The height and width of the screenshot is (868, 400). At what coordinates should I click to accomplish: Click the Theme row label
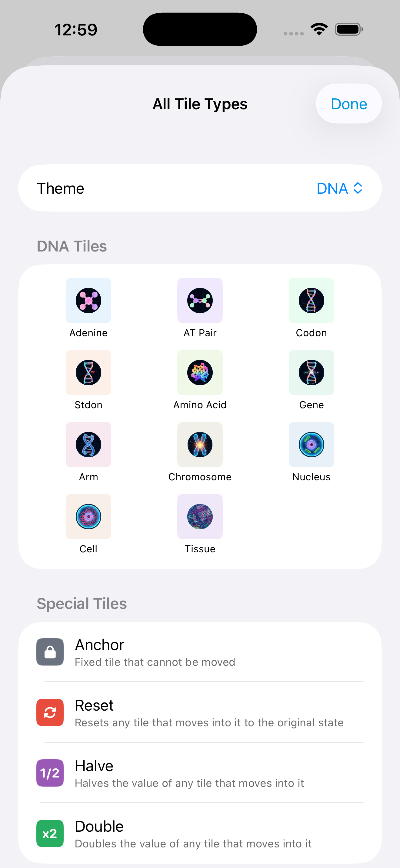coord(60,188)
